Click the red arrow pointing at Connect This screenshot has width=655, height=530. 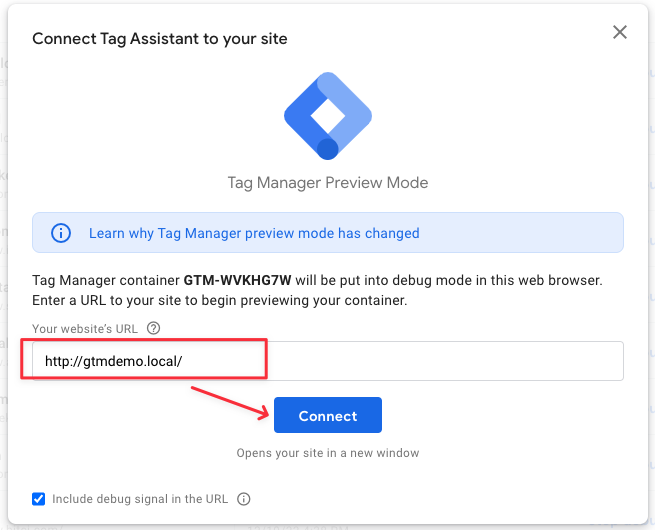pyautogui.click(x=230, y=403)
